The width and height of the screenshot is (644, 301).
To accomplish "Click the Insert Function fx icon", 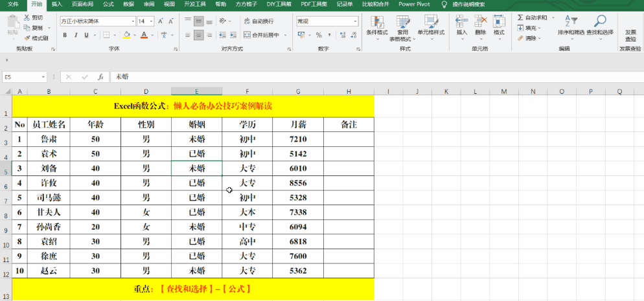I will (100, 76).
